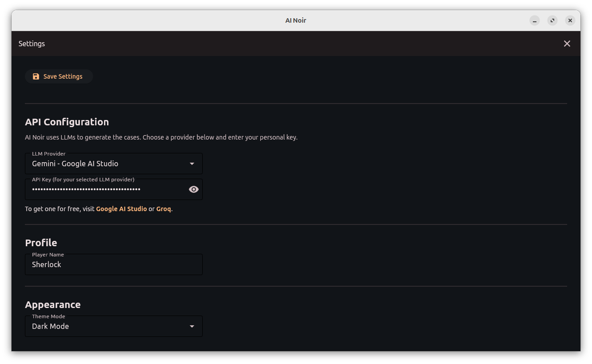Expand the Theme Mode dropdown arrow
Image resolution: width=592 pixels, height=364 pixels.
pos(192,326)
